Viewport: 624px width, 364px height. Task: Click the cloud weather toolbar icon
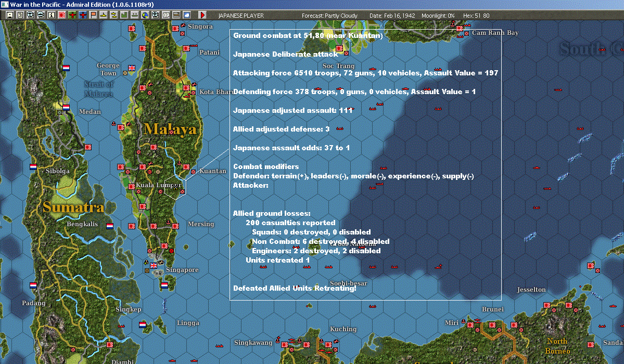tap(186, 15)
